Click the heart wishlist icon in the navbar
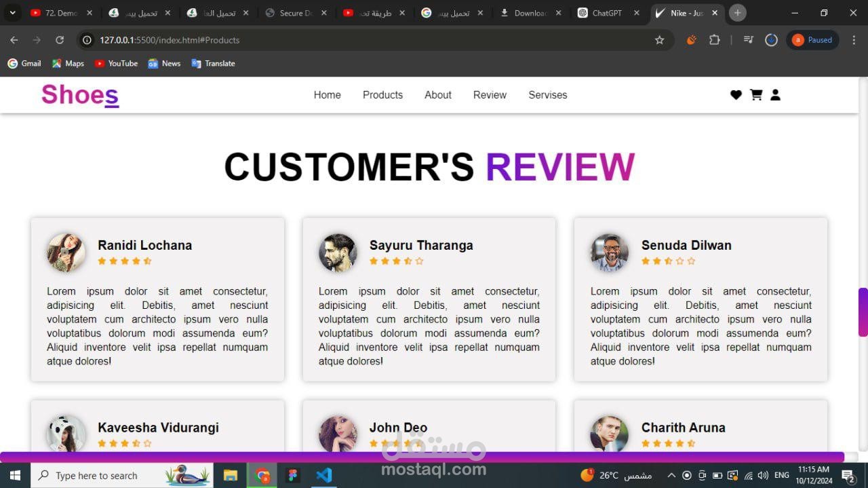The width and height of the screenshot is (868, 488). [736, 95]
